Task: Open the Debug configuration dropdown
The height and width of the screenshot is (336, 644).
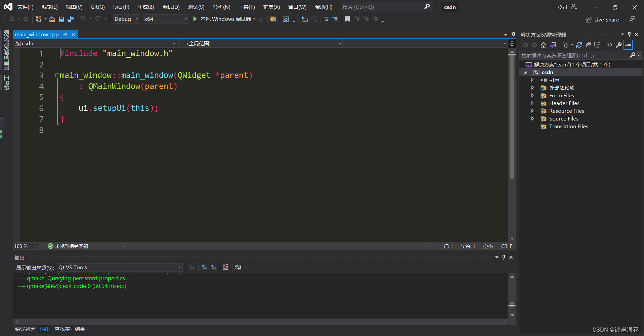Action: click(137, 19)
